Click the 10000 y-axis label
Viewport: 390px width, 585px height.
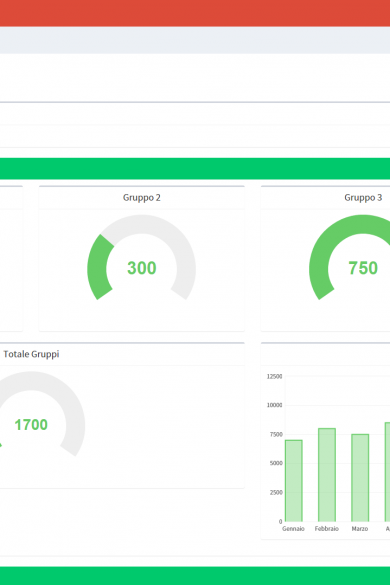274,405
